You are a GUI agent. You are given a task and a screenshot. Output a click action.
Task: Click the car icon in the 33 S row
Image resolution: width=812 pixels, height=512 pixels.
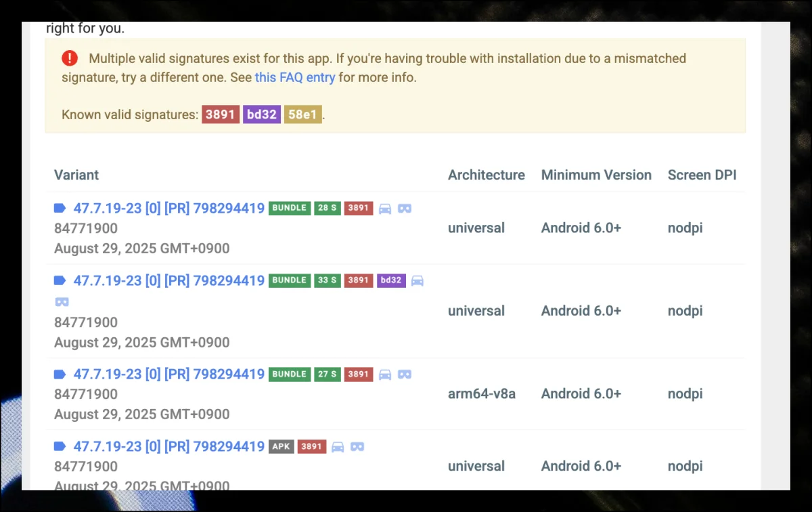418,280
